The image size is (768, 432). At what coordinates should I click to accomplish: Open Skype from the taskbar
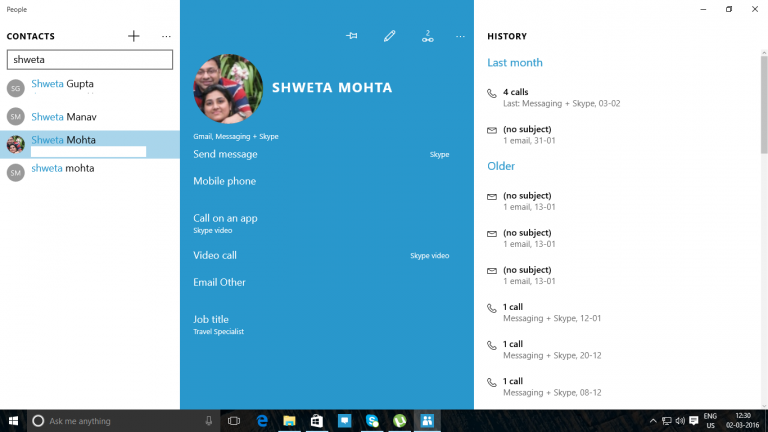pos(372,421)
